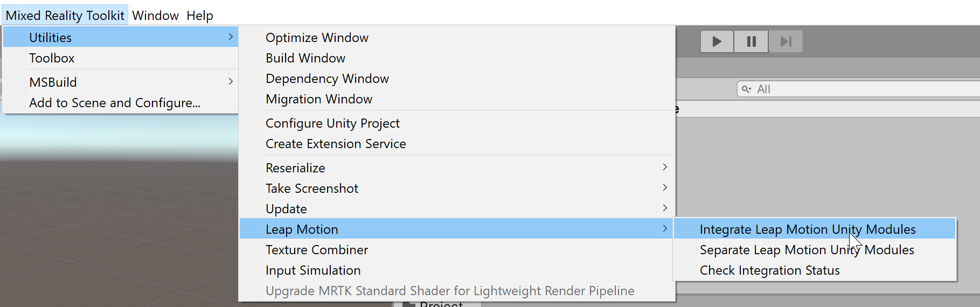Viewport: 980px width, 307px height.
Task: Open the Help menu
Action: click(200, 16)
